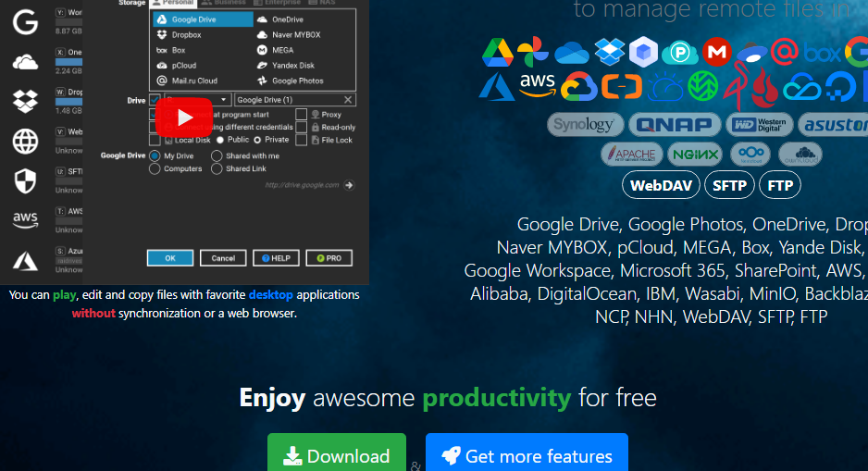868x471 pixels.
Task: Click the aws icon in left sidebar
Action: tap(26, 219)
